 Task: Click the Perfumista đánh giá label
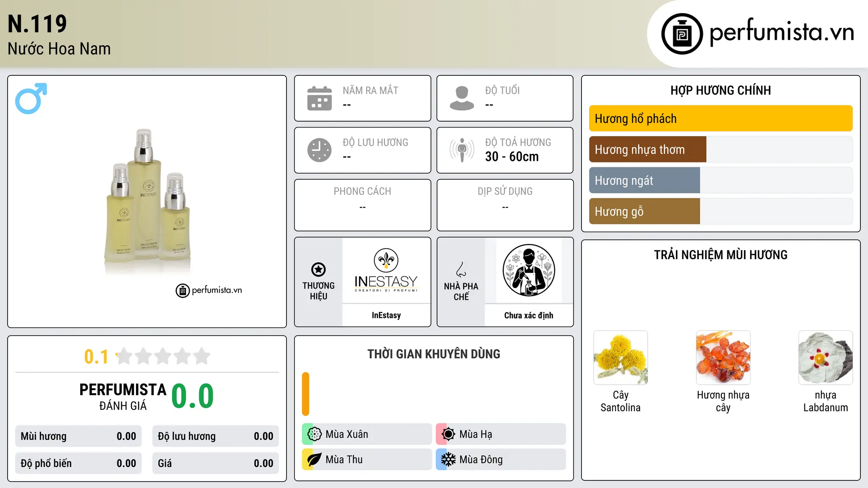click(122, 397)
